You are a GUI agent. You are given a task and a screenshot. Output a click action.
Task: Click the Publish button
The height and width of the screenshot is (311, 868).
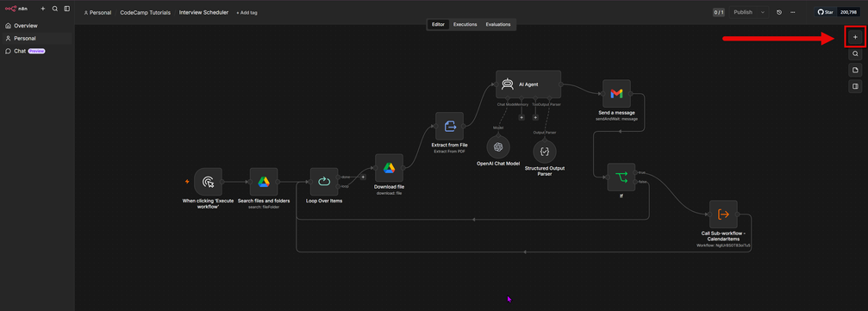pos(742,12)
